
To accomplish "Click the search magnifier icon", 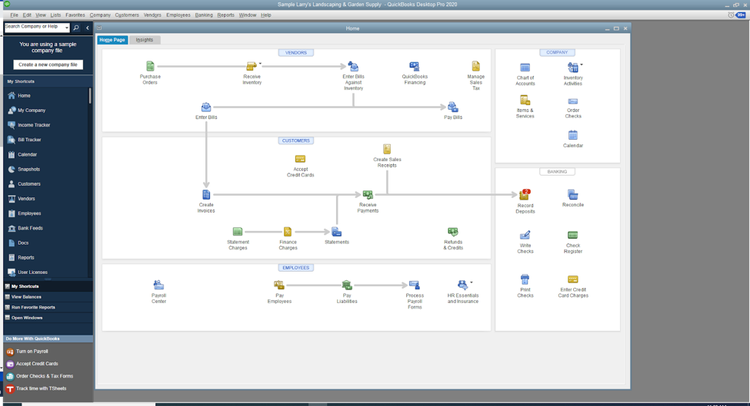I will click(x=76, y=28).
